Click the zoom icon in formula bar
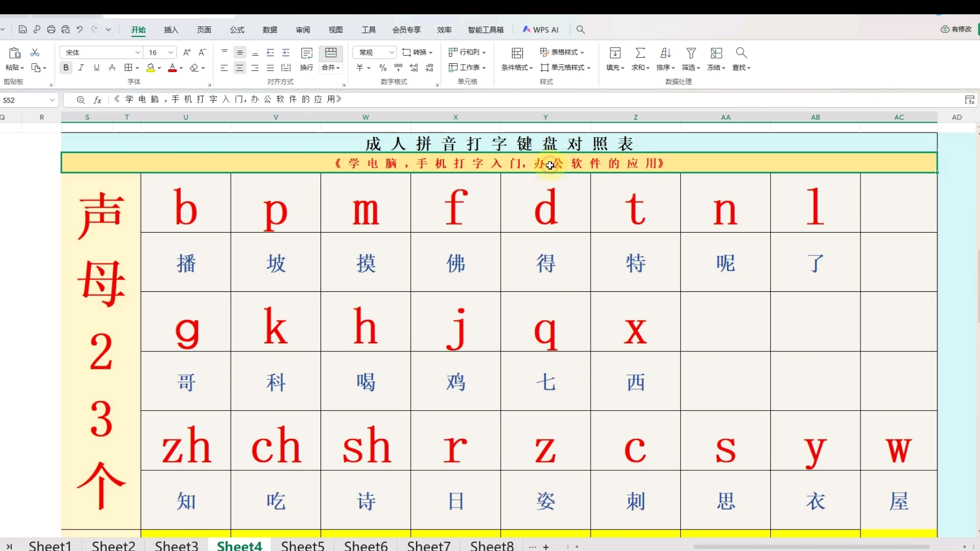Image resolution: width=980 pixels, height=551 pixels. (x=81, y=100)
